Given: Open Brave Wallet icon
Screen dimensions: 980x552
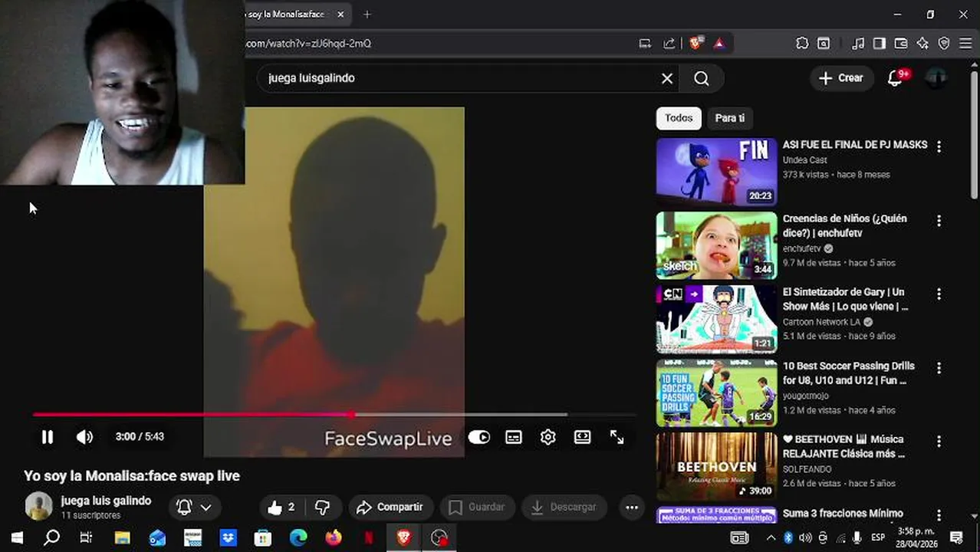Looking at the screenshot, I should (901, 44).
